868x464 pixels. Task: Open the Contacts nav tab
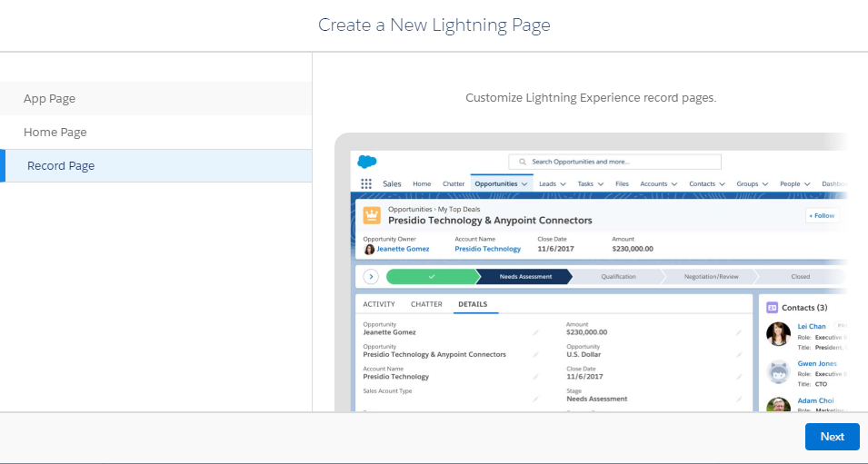point(702,183)
